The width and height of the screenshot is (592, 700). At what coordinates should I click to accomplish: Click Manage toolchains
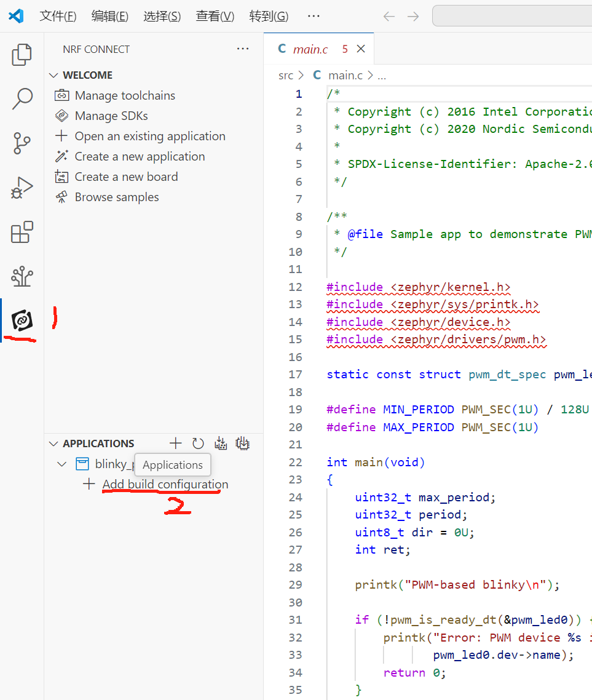click(x=125, y=95)
